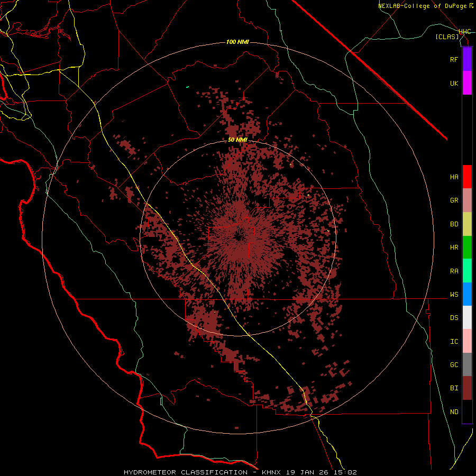Click the HHC product code label
The width and height of the screenshot is (476, 476).
click(465, 32)
